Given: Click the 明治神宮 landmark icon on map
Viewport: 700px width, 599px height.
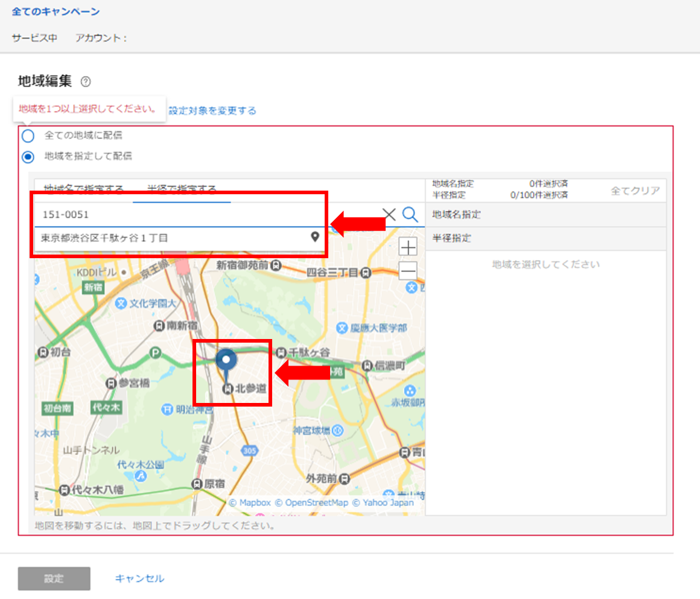Looking at the screenshot, I should (167, 410).
